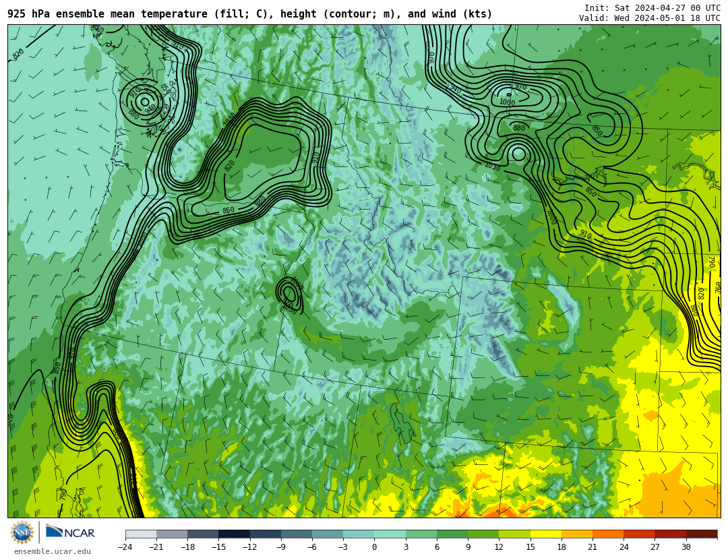Pick the -9 to -6 colorbar swatch
The image size is (728, 560).
[x=296, y=534]
